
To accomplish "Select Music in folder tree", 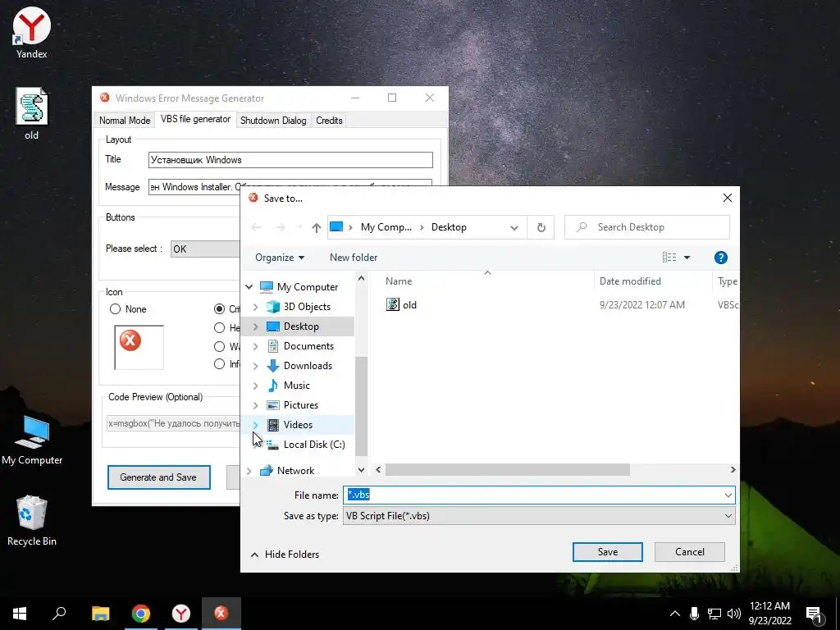I will click(297, 386).
